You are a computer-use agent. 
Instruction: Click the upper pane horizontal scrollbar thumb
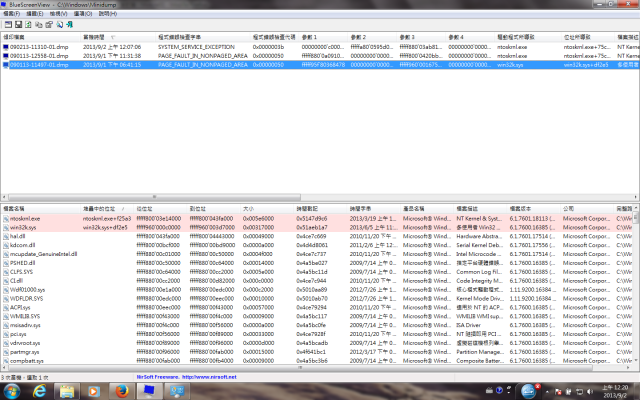[154, 197]
